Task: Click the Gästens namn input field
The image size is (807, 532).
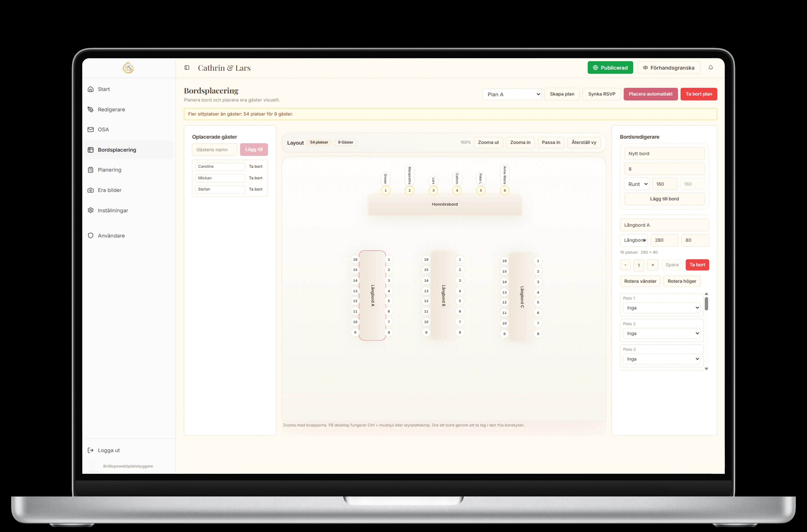Action: click(214, 150)
